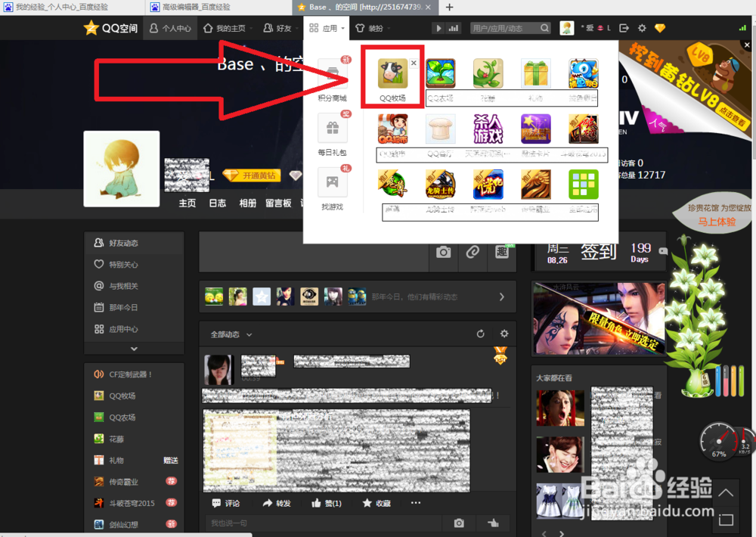The image size is (756, 537).
Task: Play background music in the top bar
Action: click(x=438, y=29)
